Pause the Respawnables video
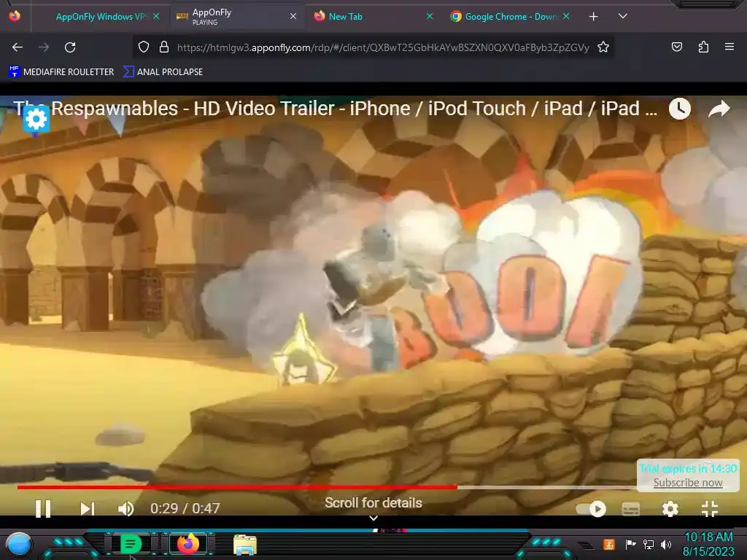Screen dimensions: 747x560 tap(43, 508)
